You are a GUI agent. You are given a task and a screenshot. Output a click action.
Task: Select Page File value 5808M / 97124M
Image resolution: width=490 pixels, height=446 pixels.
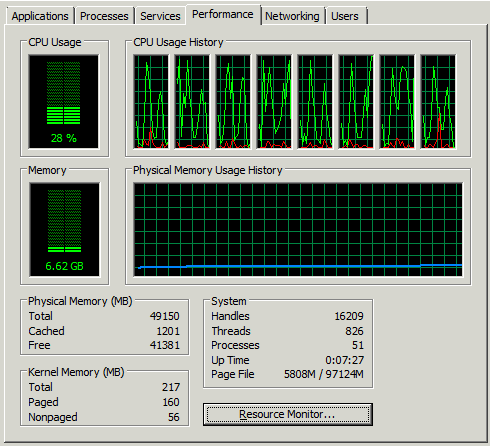[x=324, y=374]
